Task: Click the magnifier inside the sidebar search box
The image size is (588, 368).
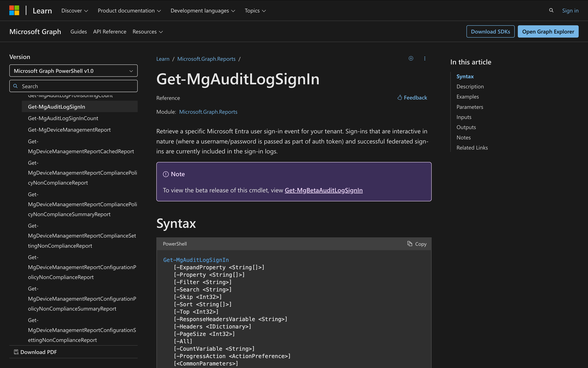Action: [15, 86]
